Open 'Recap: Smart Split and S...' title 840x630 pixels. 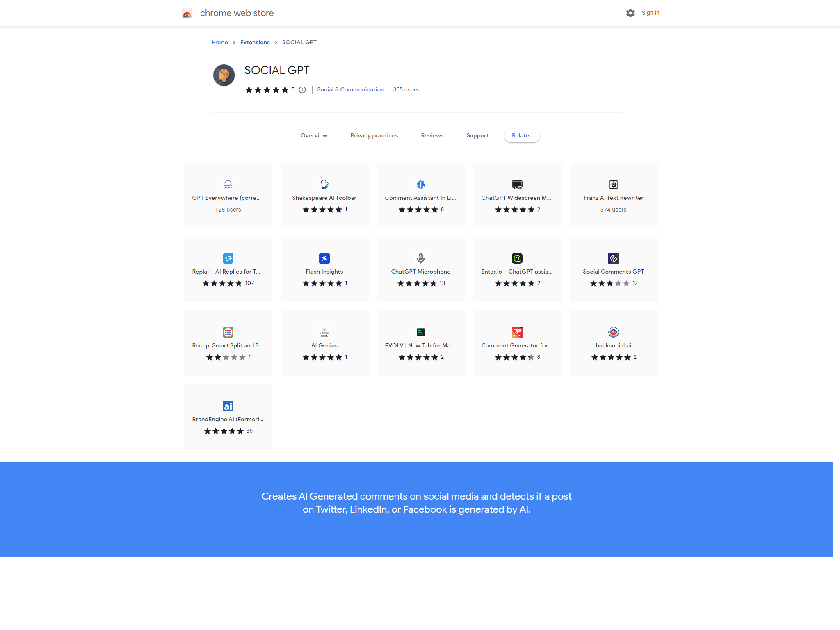click(228, 346)
